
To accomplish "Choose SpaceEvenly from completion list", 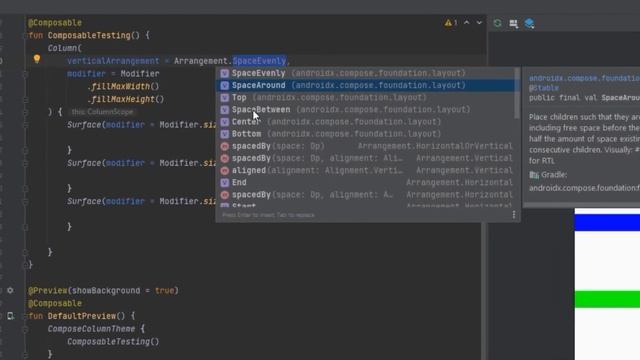I will (365, 73).
